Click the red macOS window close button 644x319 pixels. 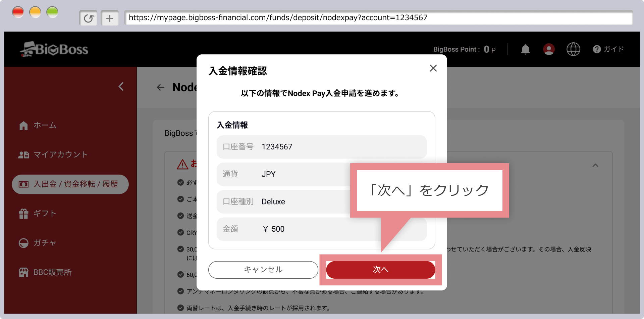coord(18,12)
